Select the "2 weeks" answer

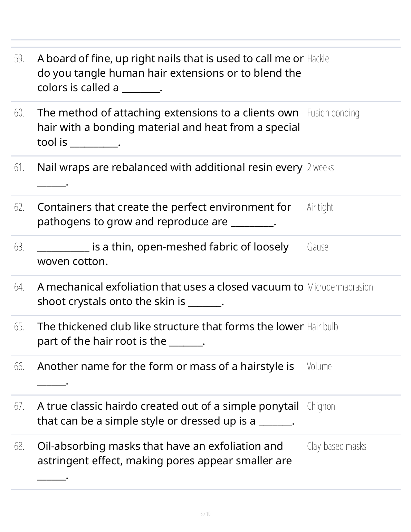coord(320,168)
